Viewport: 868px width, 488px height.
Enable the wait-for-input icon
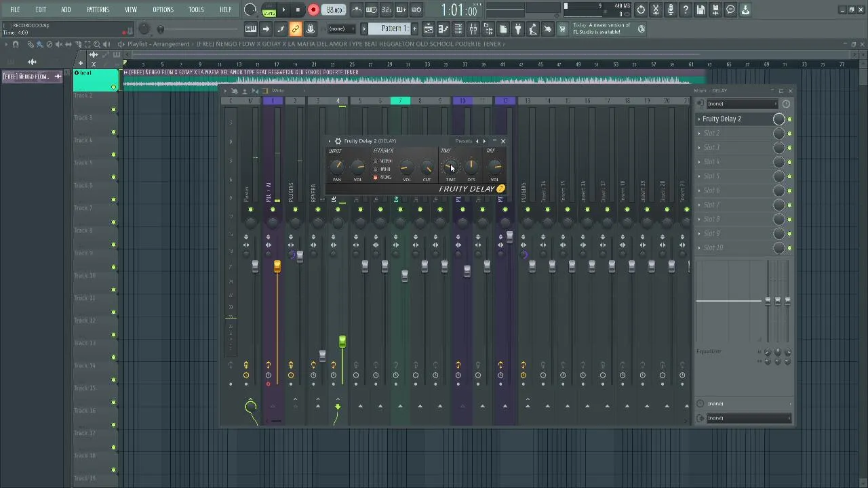tap(372, 9)
